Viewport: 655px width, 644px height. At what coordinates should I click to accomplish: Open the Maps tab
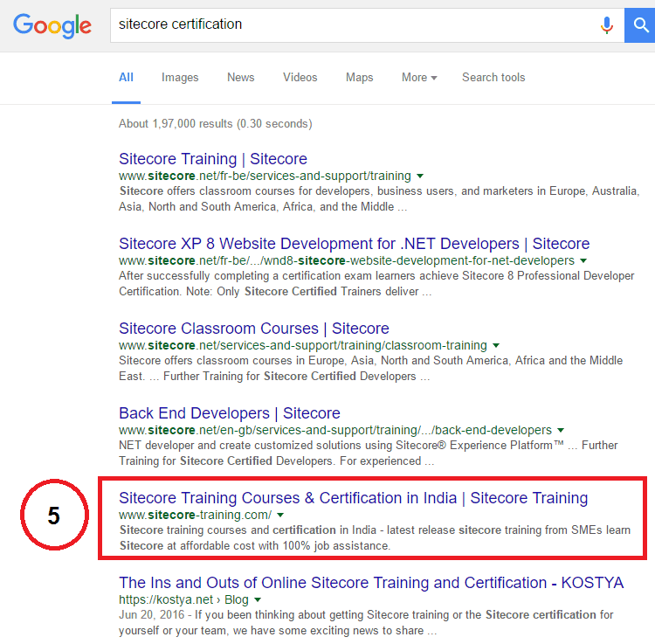coord(359,78)
